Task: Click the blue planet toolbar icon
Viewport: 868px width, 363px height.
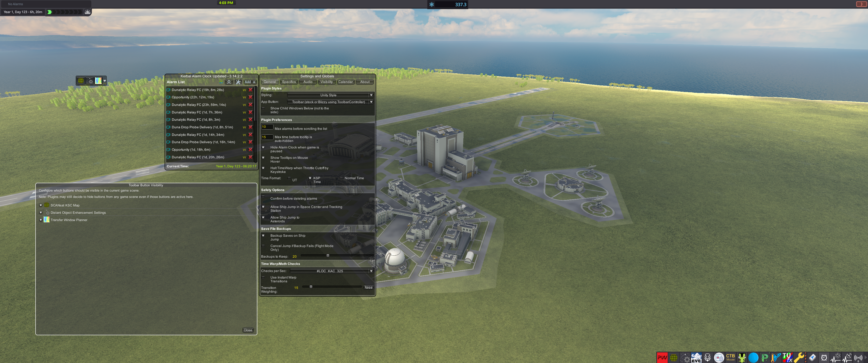Action: coord(753,357)
